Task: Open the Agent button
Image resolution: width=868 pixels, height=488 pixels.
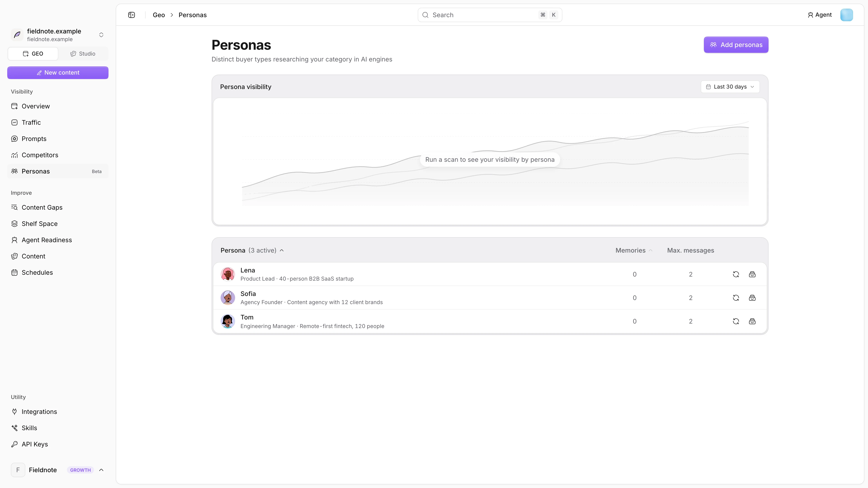Action: (x=819, y=15)
